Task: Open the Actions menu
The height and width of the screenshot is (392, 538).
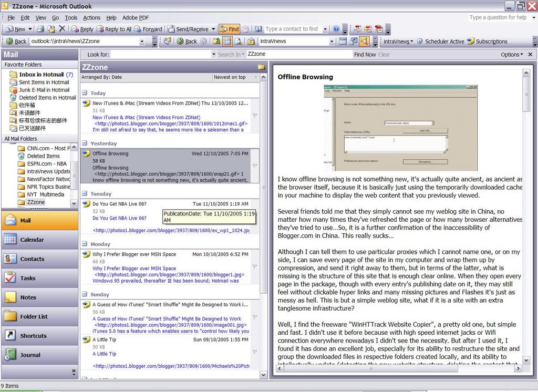Action: click(91, 17)
